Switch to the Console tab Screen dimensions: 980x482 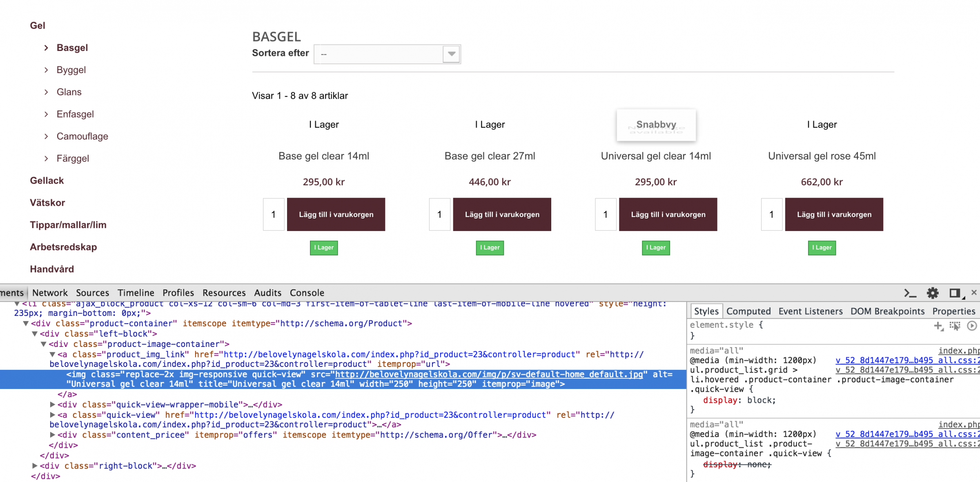pos(307,293)
